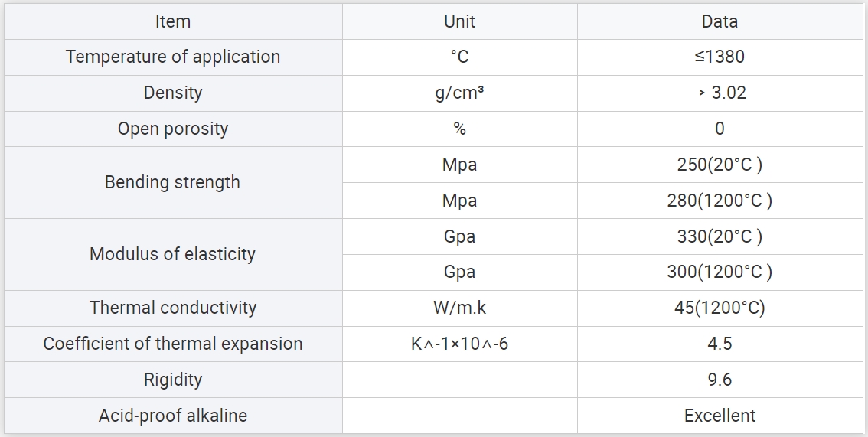Select the Temperature of application cell
The width and height of the screenshot is (868, 437).
pyautogui.click(x=173, y=57)
